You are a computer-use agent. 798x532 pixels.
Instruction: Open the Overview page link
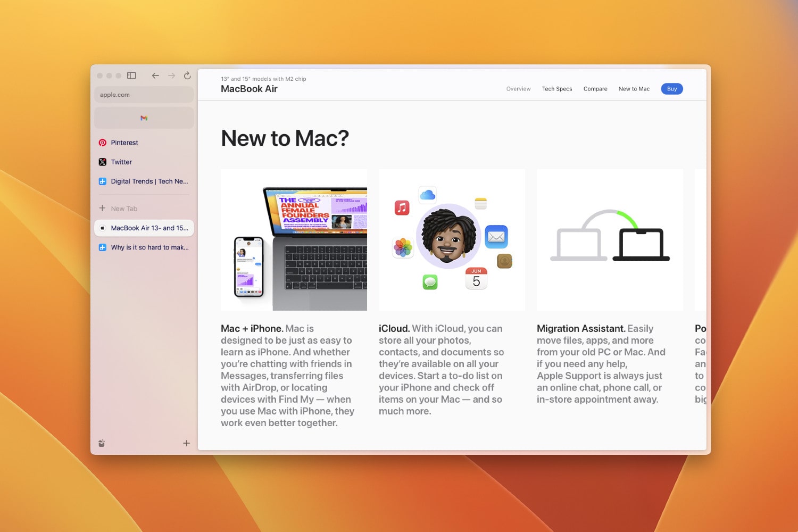click(518, 89)
